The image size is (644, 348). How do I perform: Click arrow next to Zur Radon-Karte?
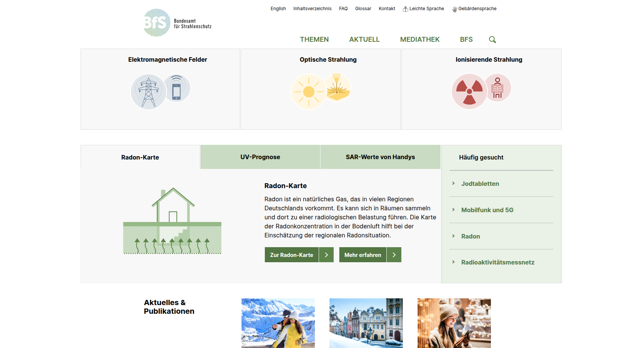pyautogui.click(x=326, y=255)
